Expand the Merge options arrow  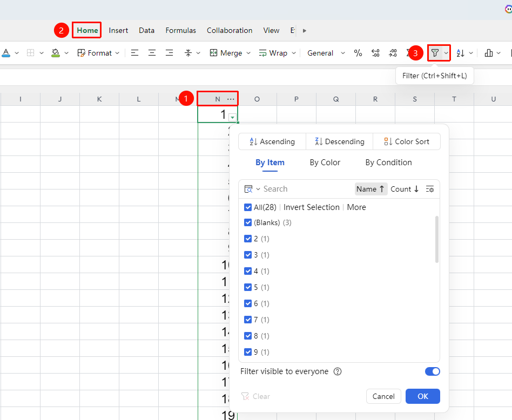(248, 53)
